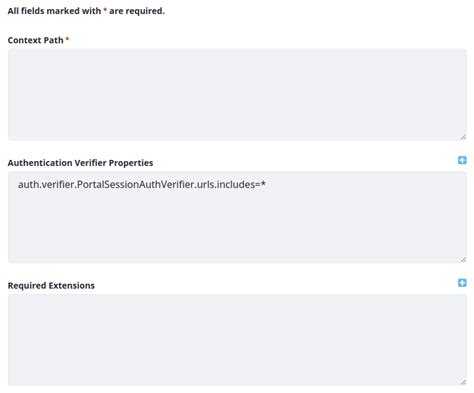
Task: Select the Required Extensions label
Action: (x=51, y=286)
